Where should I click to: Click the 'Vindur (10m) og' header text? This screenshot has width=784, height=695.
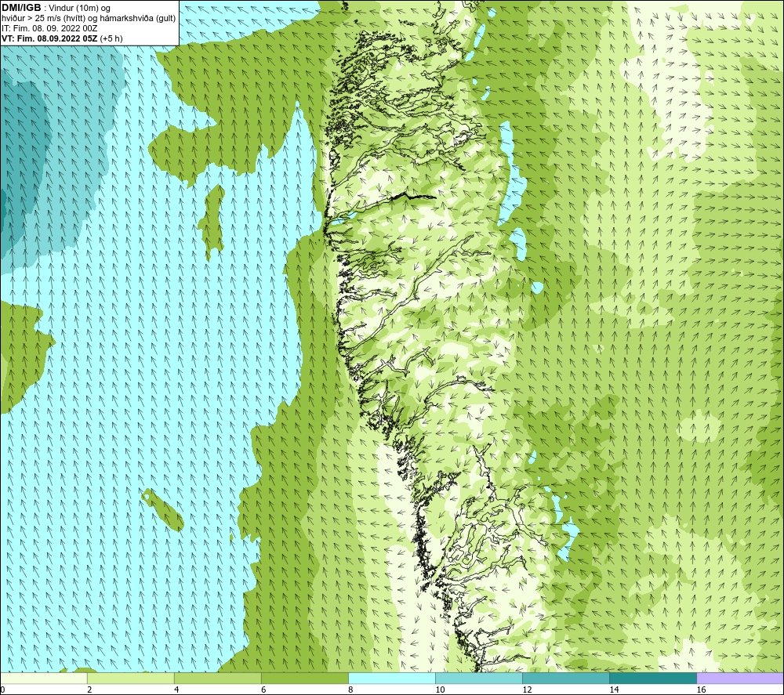tap(79, 9)
